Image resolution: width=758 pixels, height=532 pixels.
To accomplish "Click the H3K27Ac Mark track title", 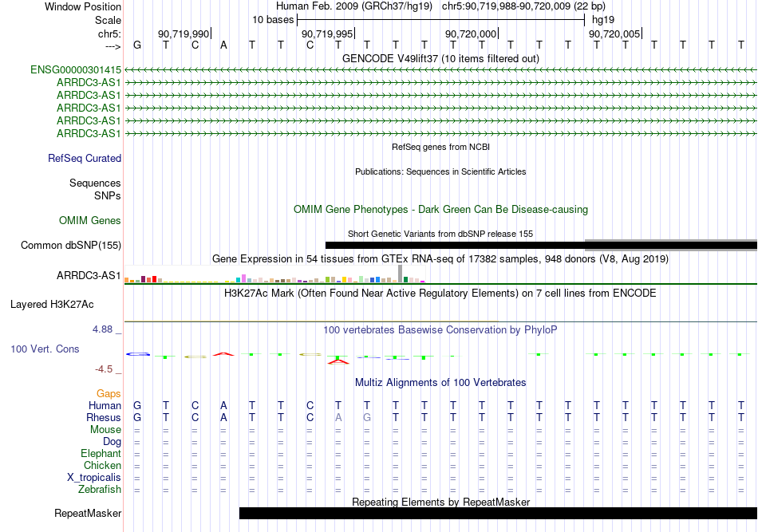I will [440, 294].
